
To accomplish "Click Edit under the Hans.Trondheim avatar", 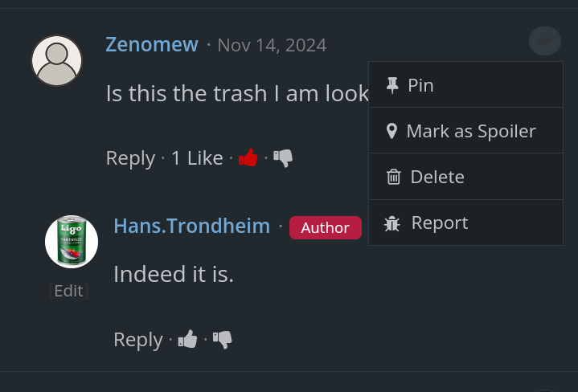I will (68, 291).
